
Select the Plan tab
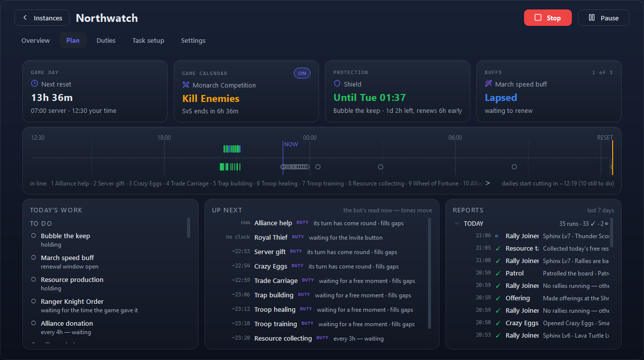(x=73, y=40)
